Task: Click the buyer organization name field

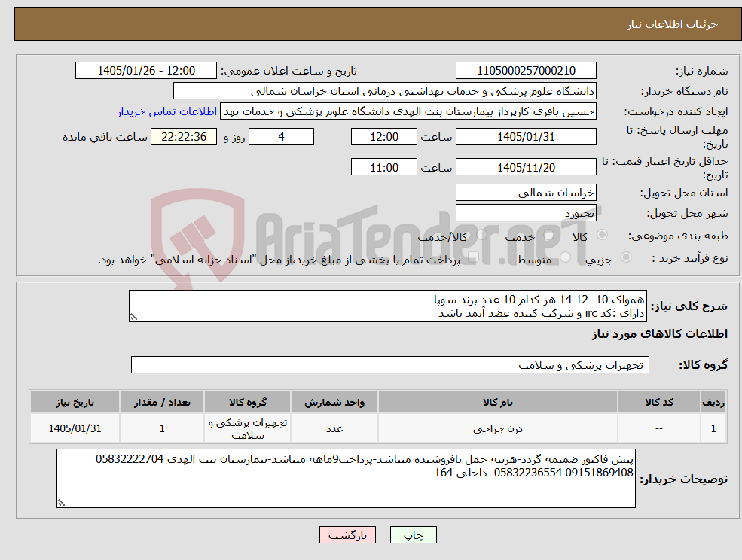Action: click(384, 91)
